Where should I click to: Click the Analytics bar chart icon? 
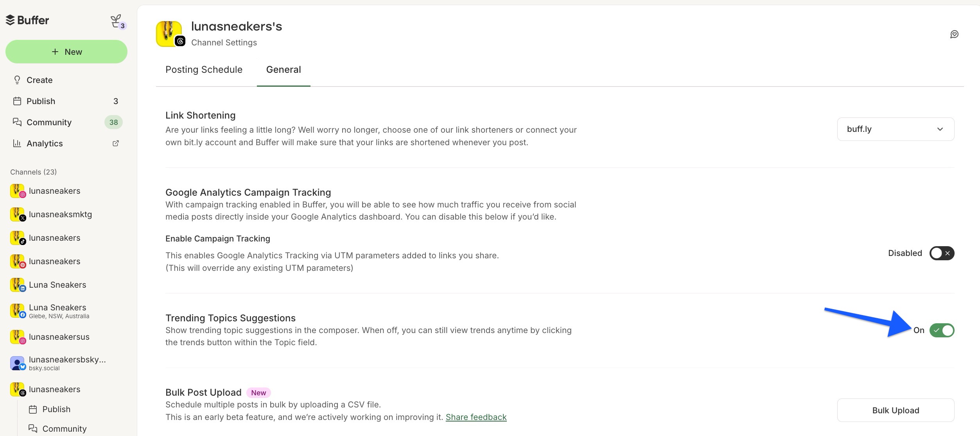(17, 143)
